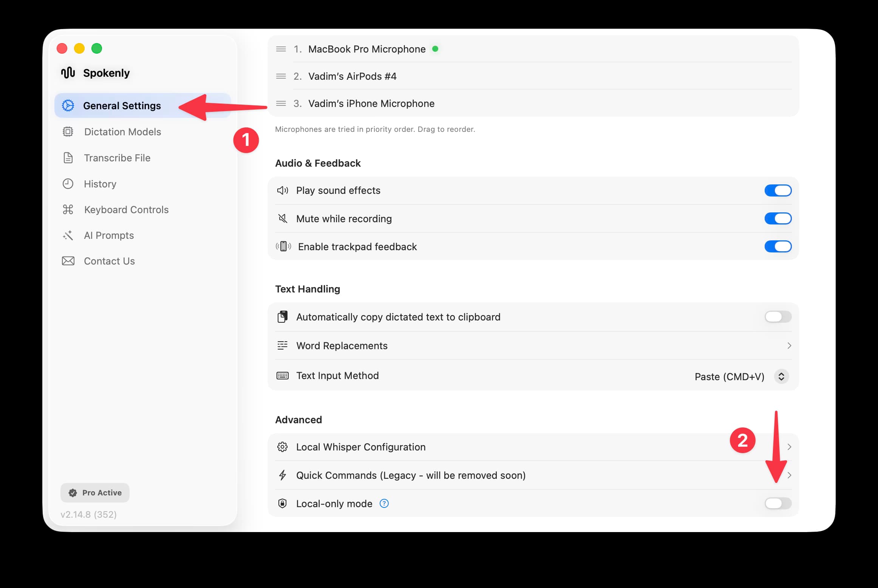Select the Vadim's AirPods #4 microphone entry

[352, 76]
